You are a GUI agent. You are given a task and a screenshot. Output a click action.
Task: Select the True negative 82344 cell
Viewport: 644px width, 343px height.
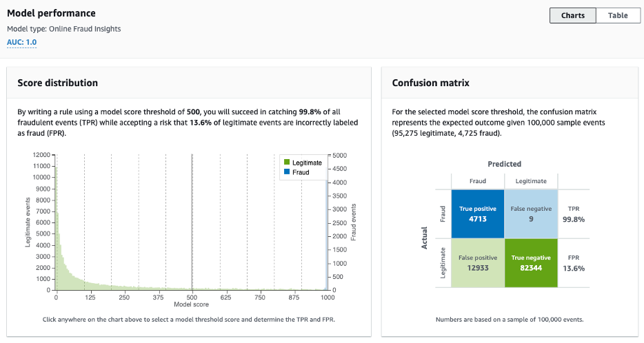[531, 262]
